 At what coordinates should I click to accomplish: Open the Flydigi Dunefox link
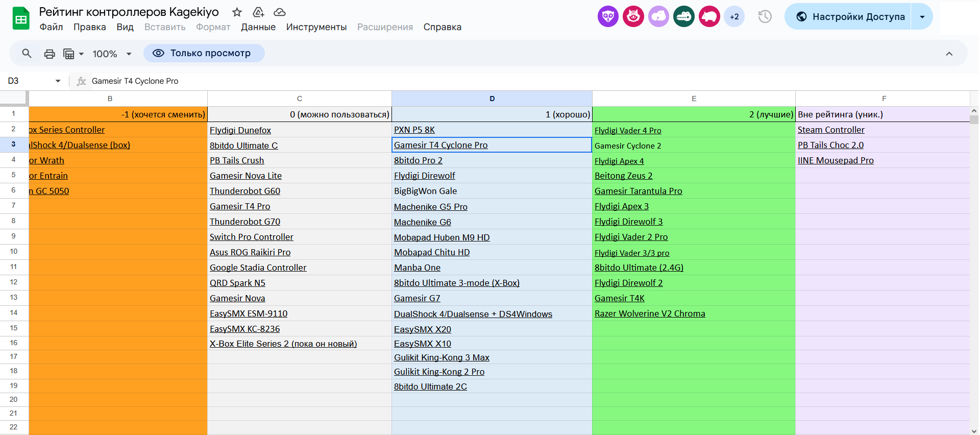pos(240,130)
